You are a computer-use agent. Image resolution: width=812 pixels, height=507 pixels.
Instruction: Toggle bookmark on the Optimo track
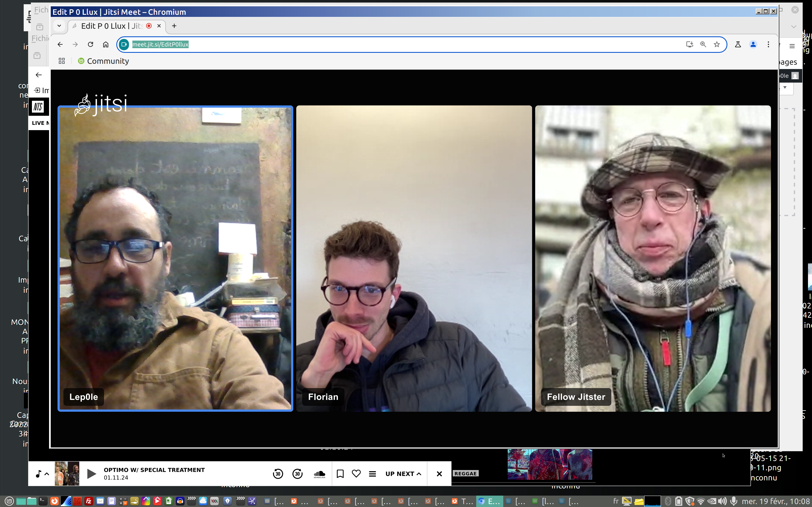pos(340,473)
